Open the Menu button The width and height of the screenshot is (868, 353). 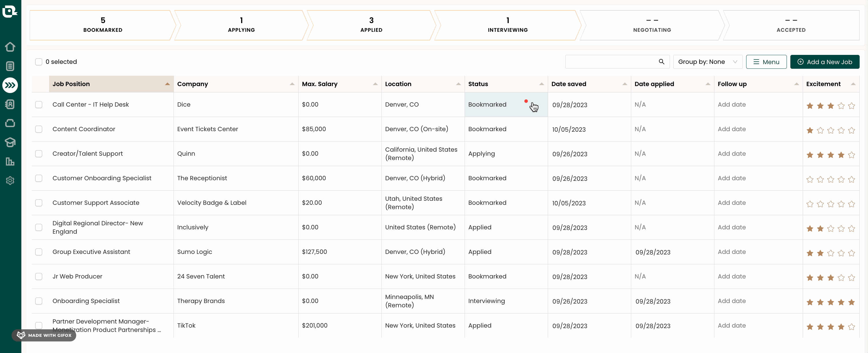tap(766, 62)
